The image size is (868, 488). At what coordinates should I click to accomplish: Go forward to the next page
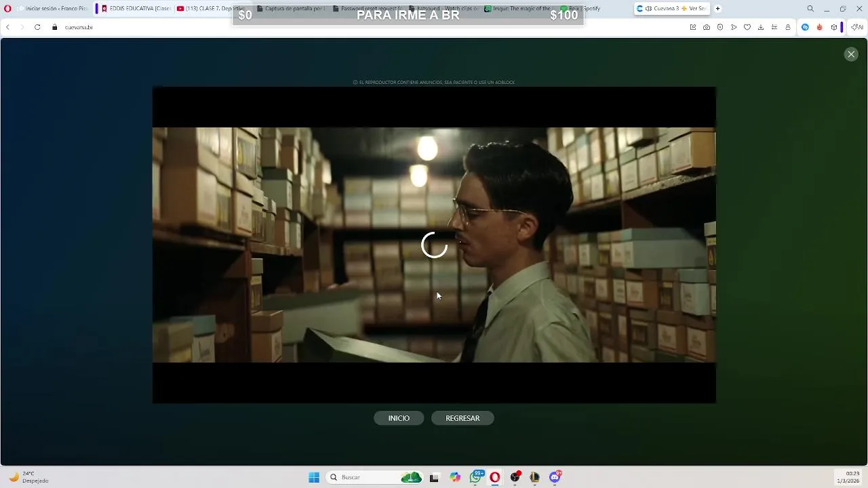click(22, 27)
